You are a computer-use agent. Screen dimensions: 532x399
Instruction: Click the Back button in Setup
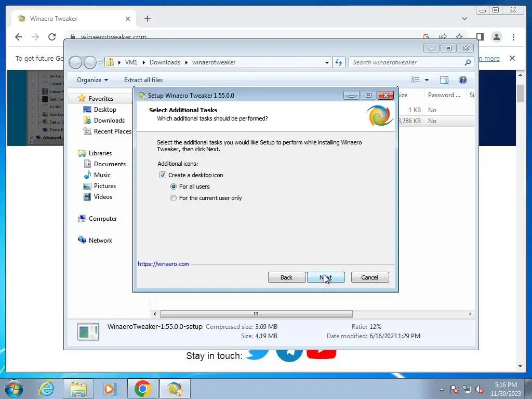[287, 277]
